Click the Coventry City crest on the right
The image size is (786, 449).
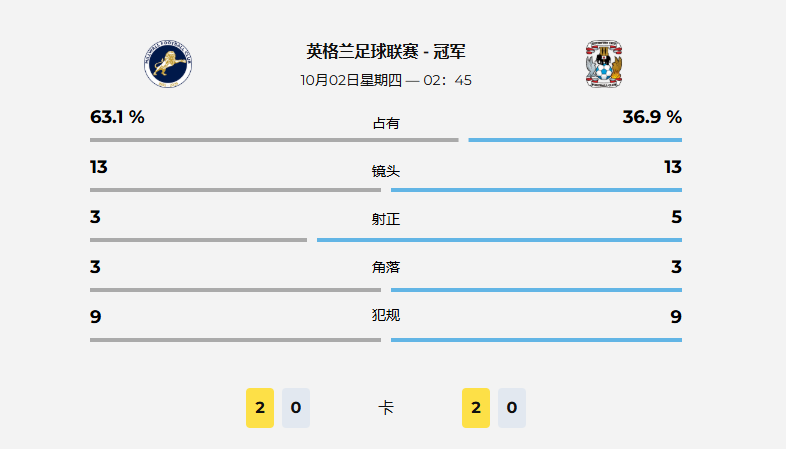click(x=605, y=63)
